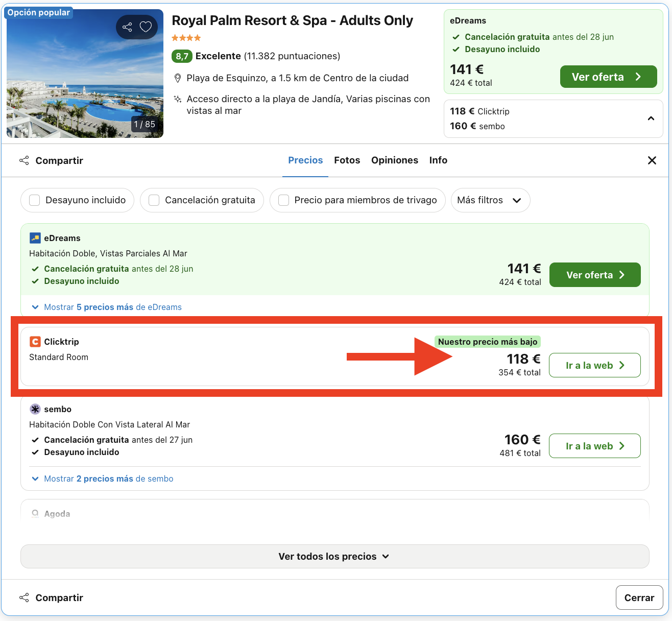The width and height of the screenshot is (672, 621).
Task: Collapse the Clicktrip and sembo price summary chevron
Action: coord(651,118)
